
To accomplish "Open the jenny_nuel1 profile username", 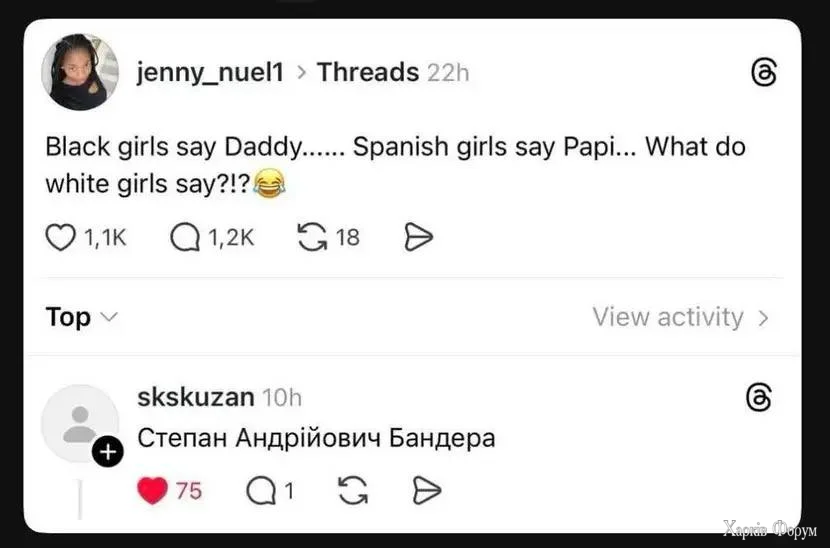I will pos(210,73).
